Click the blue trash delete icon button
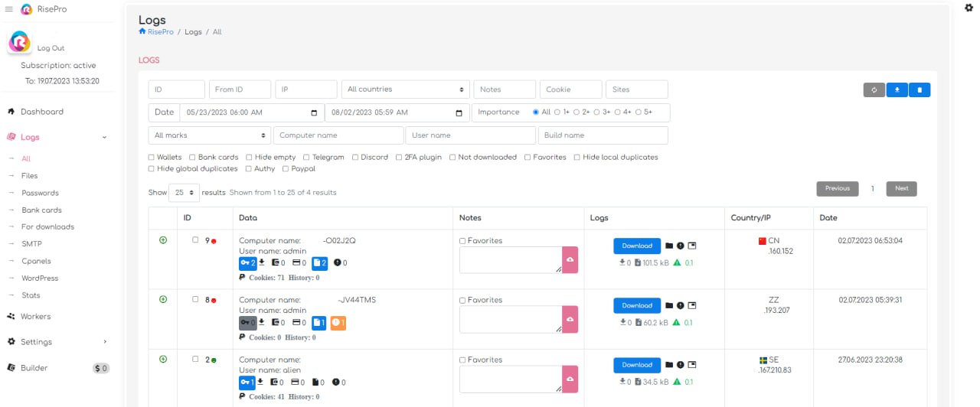Viewport: 980px width, 407px height. click(x=920, y=90)
